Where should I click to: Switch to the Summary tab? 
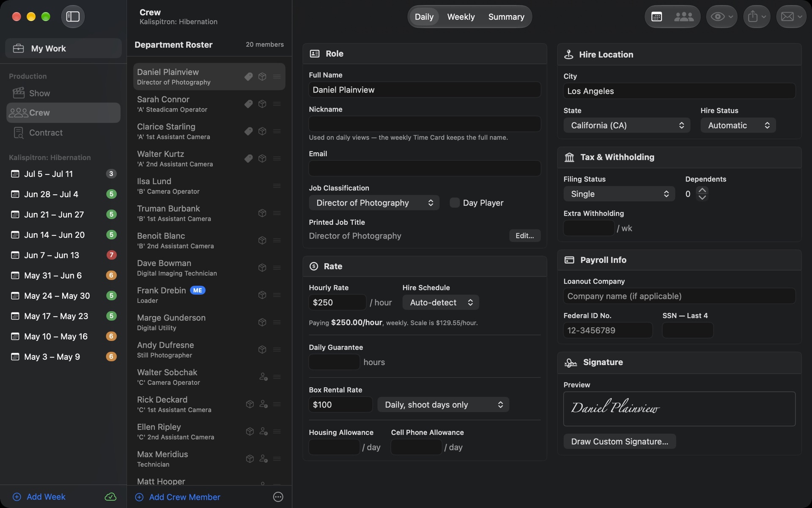pyautogui.click(x=506, y=17)
